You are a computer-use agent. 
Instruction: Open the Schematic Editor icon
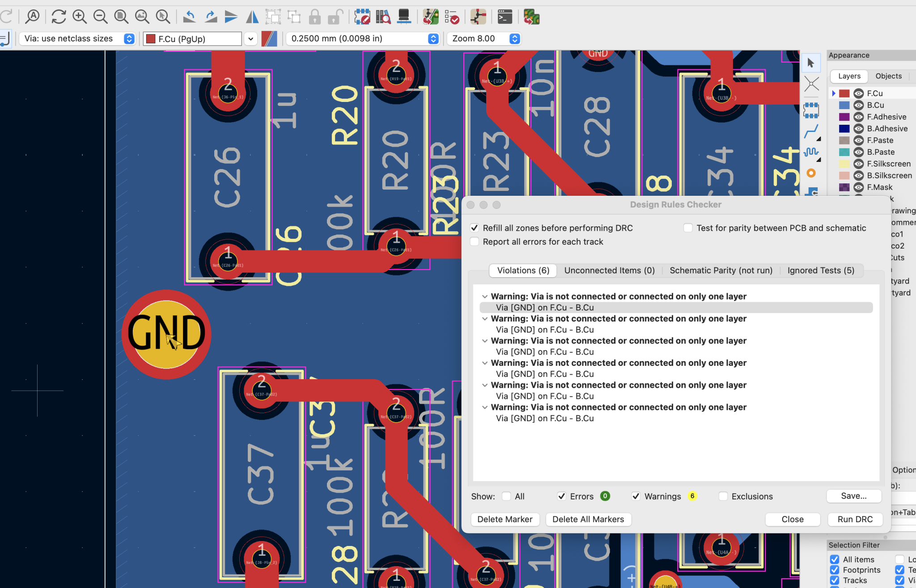tap(478, 17)
